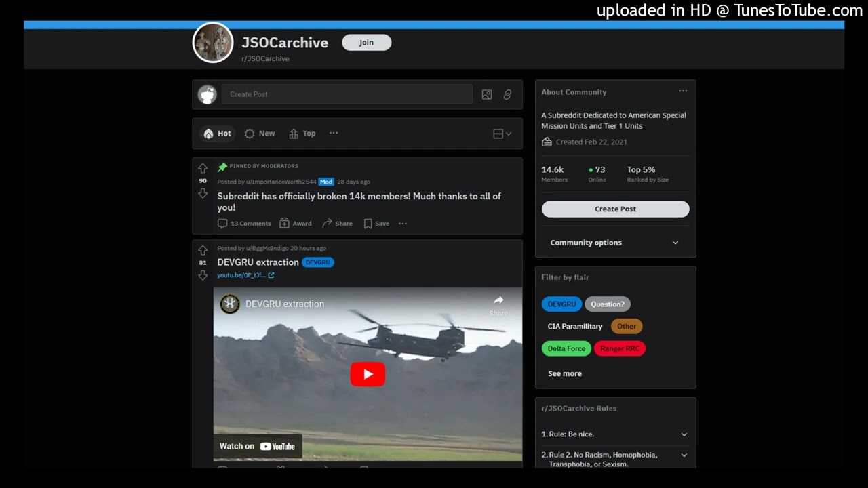Downvote the DEVGRU extraction post
The image size is (868, 488).
(x=203, y=275)
